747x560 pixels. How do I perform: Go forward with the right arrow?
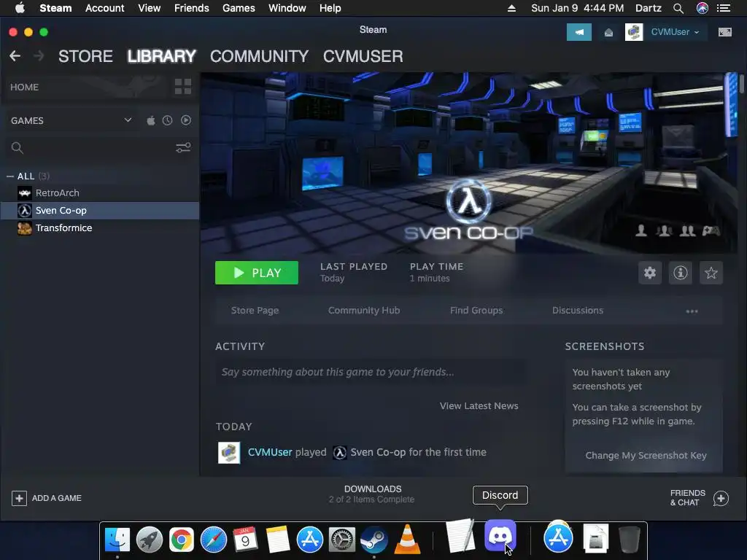click(x=39, y=56)
